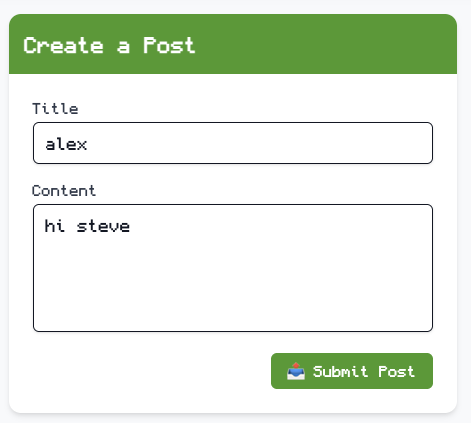This screenshot has width=471, height=423.
Task: Click the Title label above the input
Action: tap(55, 109)
